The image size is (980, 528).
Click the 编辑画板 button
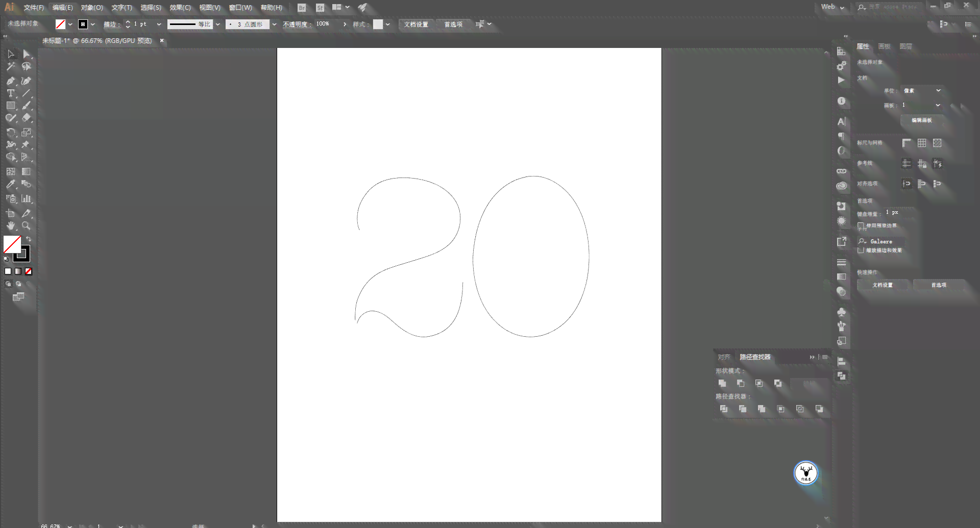922,120
